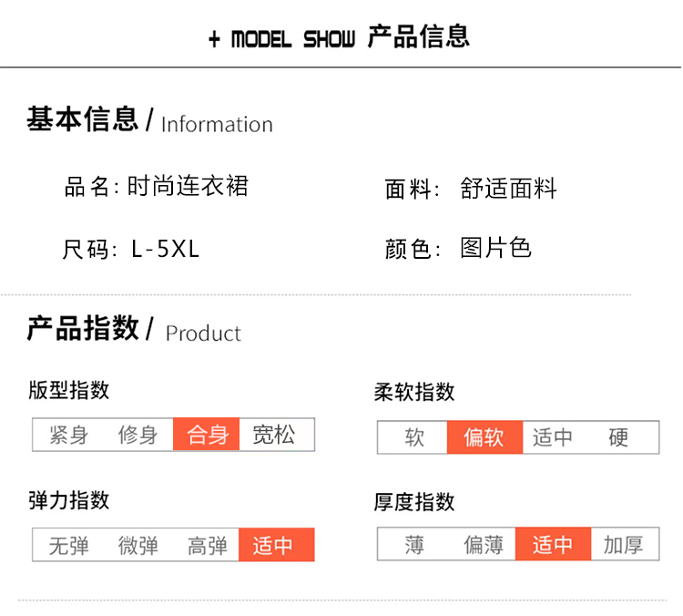Pick 薄 in the 厚度指数 row

click(413, 545)
